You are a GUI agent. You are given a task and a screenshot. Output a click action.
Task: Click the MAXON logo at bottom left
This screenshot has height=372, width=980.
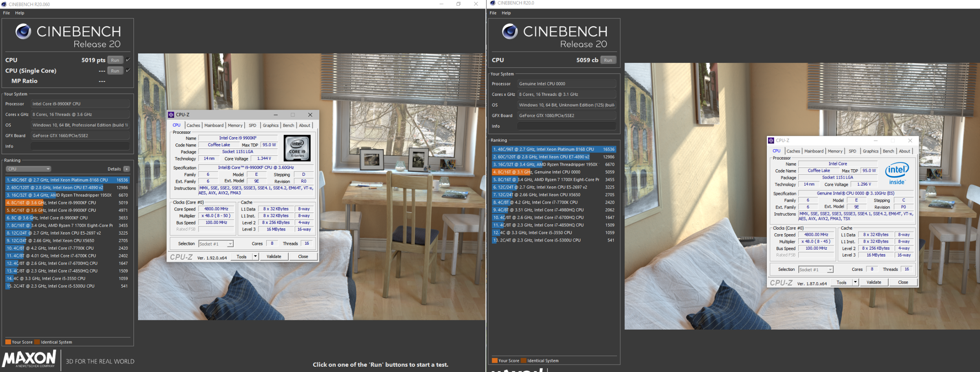(29, 359)
